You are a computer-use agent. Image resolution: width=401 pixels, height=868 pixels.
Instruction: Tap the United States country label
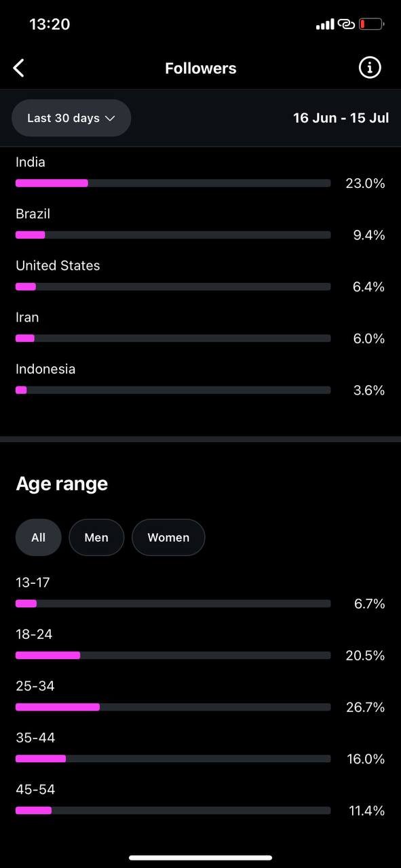(58, 266)
